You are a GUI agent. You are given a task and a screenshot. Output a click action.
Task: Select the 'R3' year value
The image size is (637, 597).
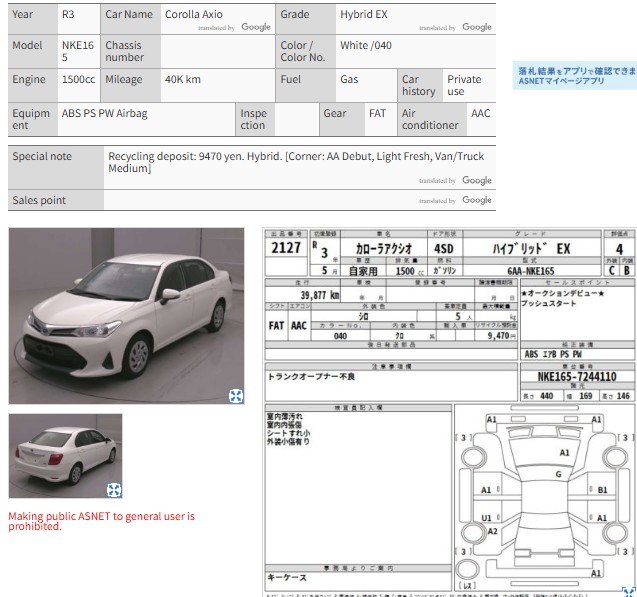coord(68,14)
